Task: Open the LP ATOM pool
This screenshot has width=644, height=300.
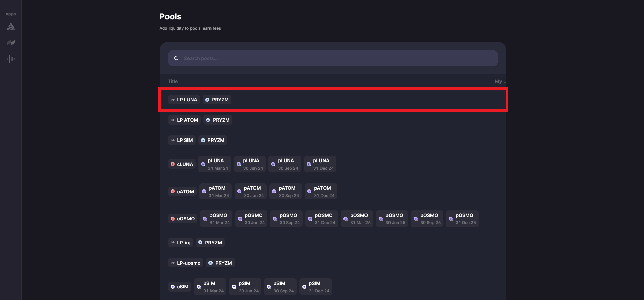Action: pos(184,120)
